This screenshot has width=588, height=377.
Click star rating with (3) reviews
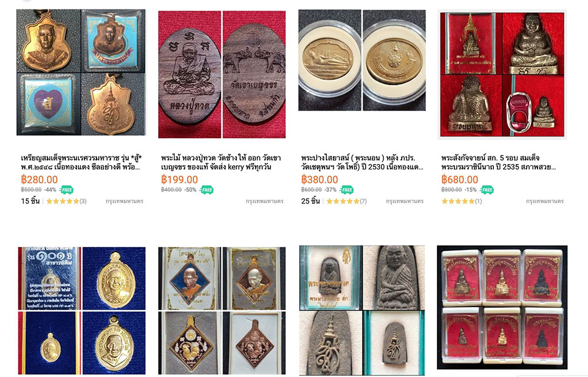(x=66, y=202)
